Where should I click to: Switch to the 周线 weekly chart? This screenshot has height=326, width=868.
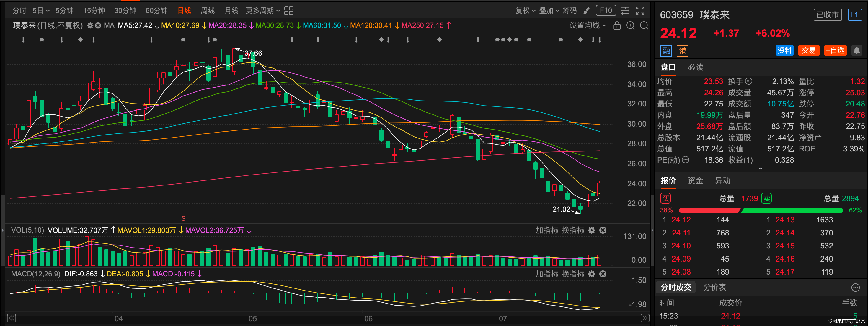pyautogui.click(x=208, y=11)
